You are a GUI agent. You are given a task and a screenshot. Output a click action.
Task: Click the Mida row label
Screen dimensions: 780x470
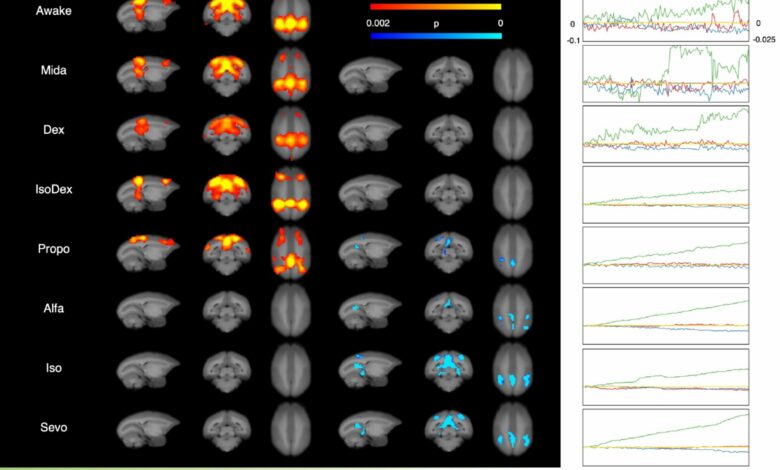53,70
